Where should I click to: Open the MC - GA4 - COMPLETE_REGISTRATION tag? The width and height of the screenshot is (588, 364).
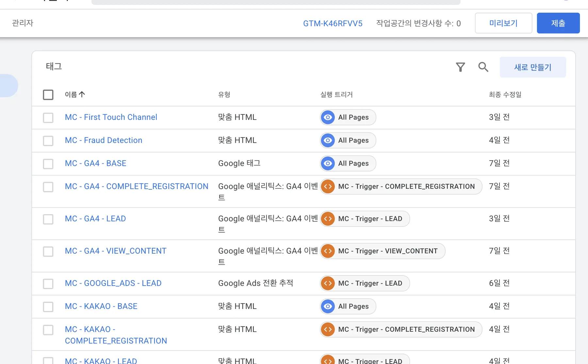click(137, 186)
